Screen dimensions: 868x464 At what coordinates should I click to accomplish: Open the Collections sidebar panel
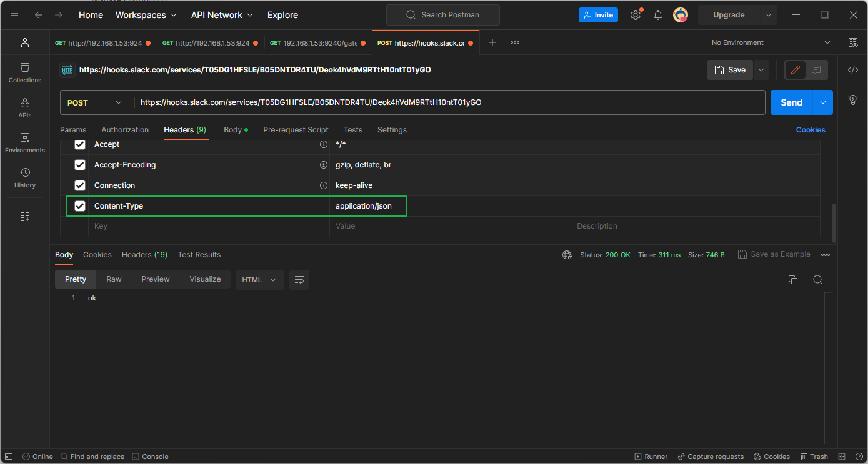click(25, 72)
